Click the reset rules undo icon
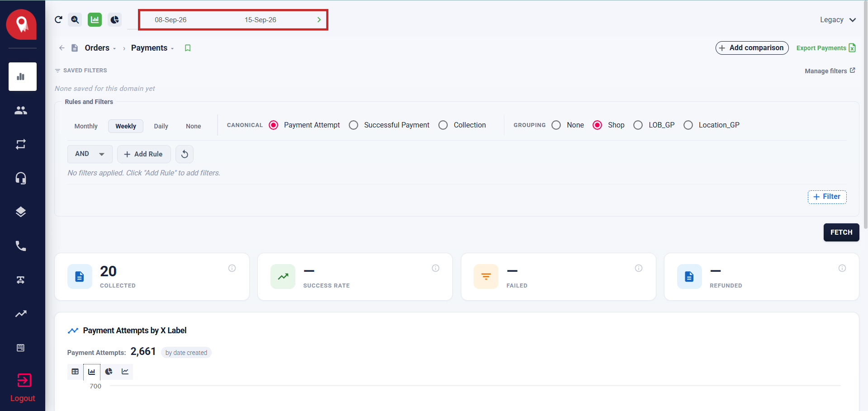Image resolution: width=868 pixels, height=411 pixels. coord(185,154)
